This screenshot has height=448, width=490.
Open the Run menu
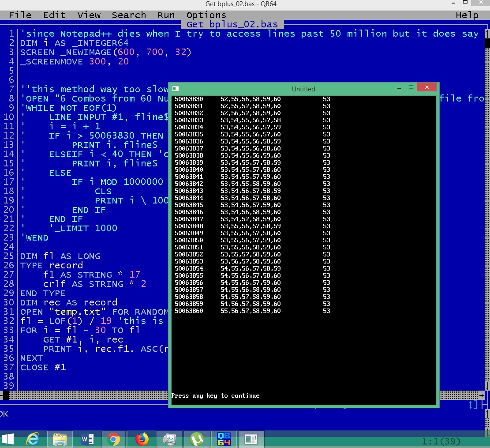tap(166, 15)
